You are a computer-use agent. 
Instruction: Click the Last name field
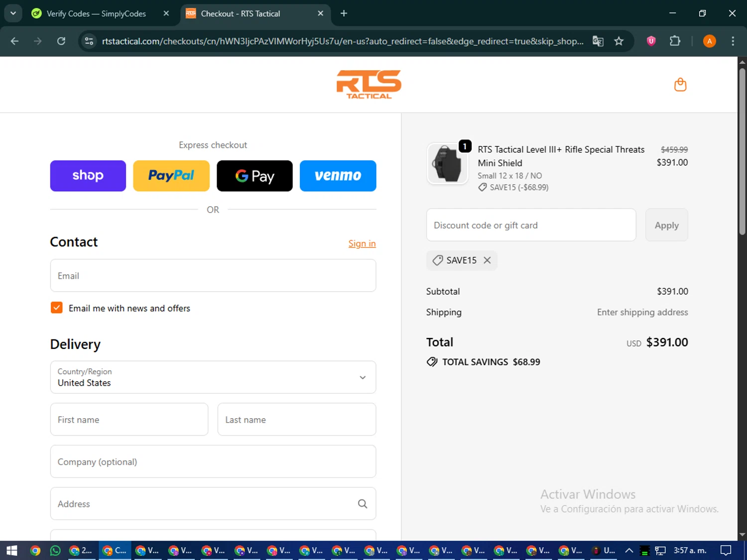click(297, 419)
